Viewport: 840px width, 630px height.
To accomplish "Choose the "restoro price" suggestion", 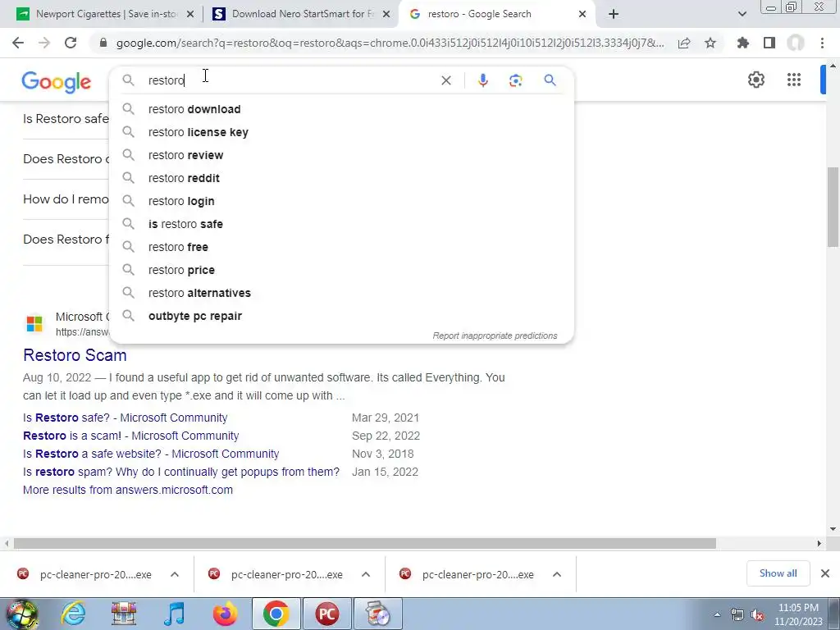I will pos(342,270).
